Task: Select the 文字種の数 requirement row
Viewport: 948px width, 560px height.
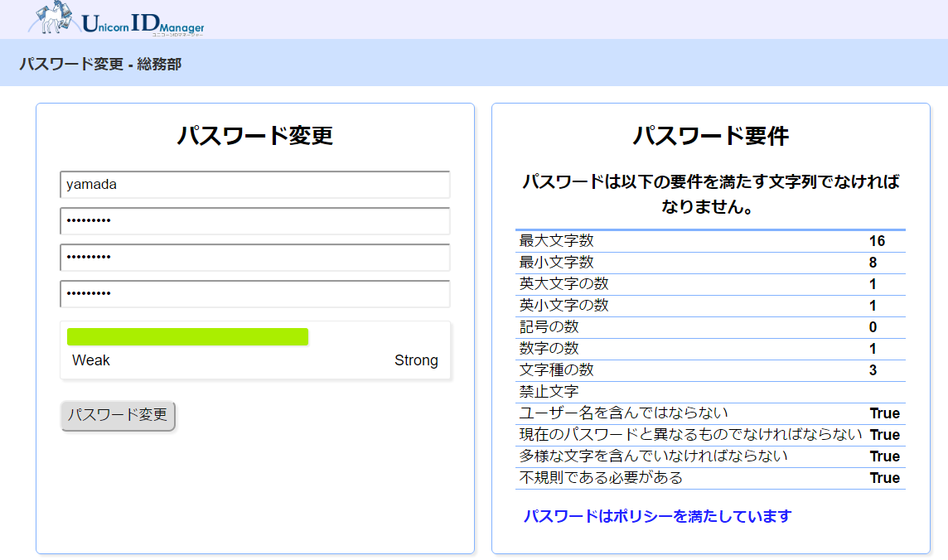Action: pyautogui.click(x=709, y=370)
